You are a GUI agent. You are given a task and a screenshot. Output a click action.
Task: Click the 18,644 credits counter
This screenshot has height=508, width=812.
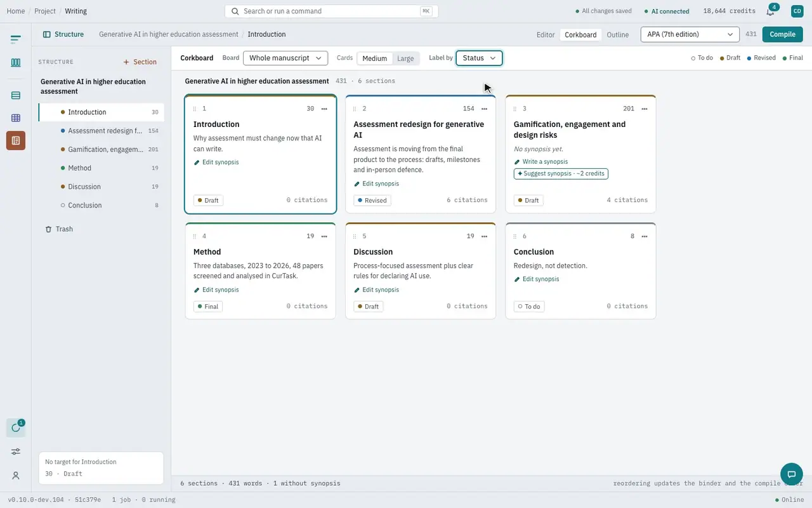coord(729,11)
